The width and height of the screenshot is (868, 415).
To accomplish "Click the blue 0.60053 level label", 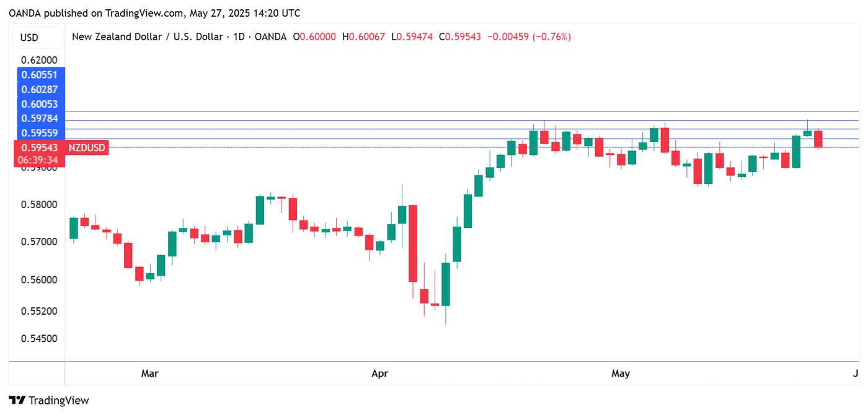I will pos(39,103).
